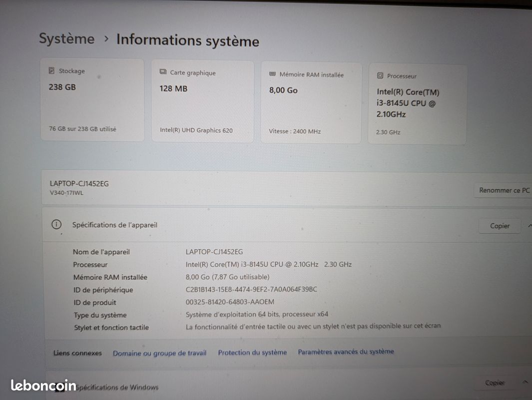Click the Informations système breadcrumb title
532x400 pixels.
[x=188, y=40]
